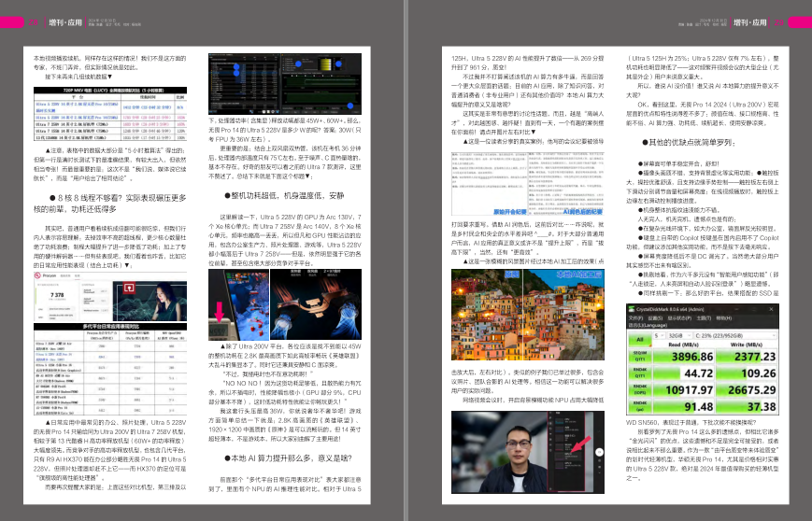Click the Z9 page number tab
The height and width of the screenshot is (521, 812).
[779, 22]
